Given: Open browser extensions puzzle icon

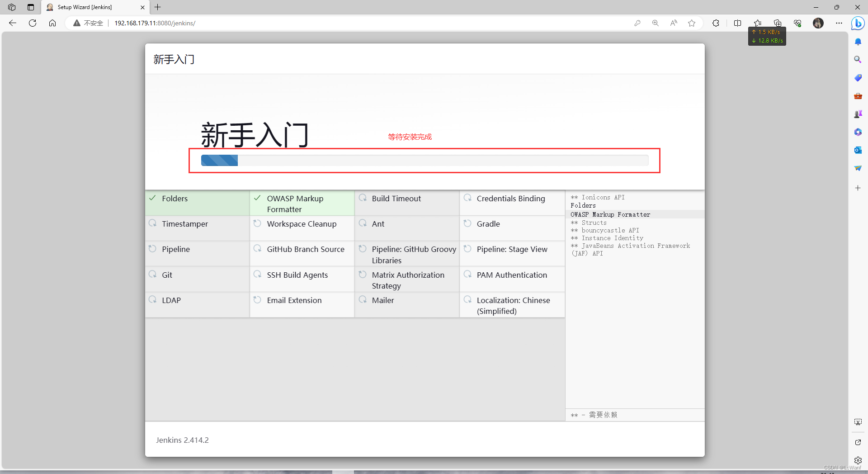Looking at the screenshot, I should click(716, 23).
